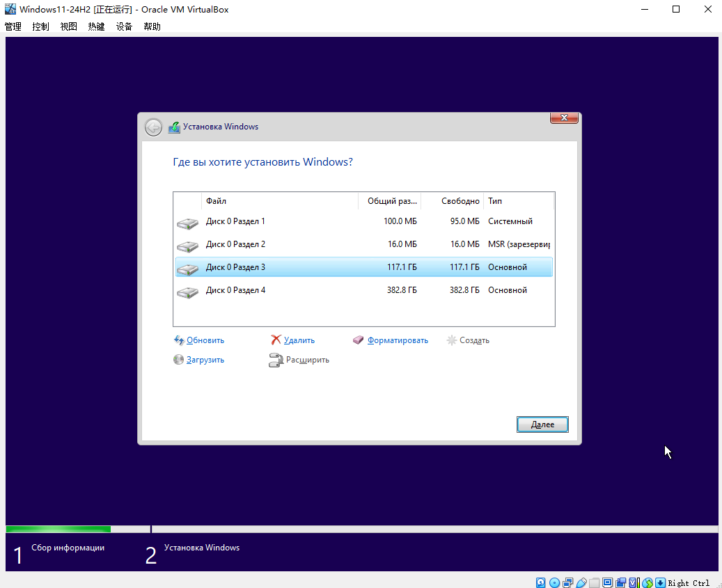Select the Диск 0 Раздел 1 row
This screenshot has width=722, height=588.
363,221
